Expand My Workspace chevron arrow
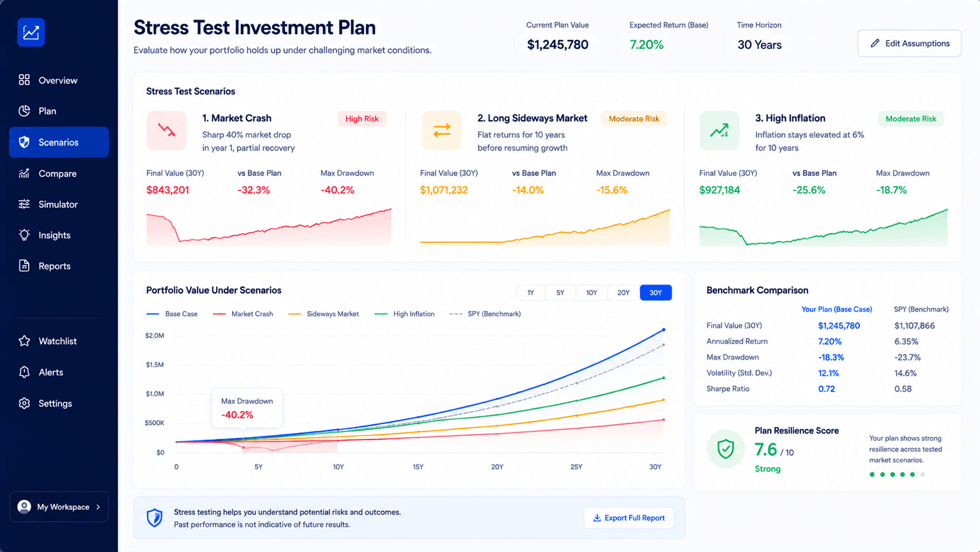The width and height of the screenshot is (980, 552). click(x=98, y=507)
